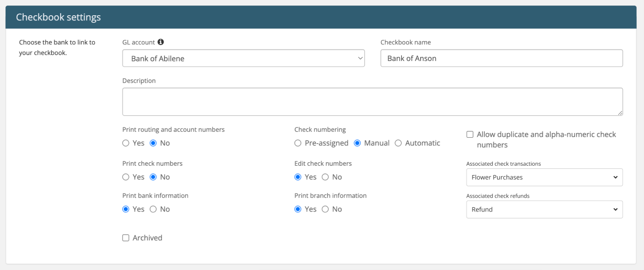The width and height of the screenshot is (644, 270).
Task: Set Edit check numbers to No
Action: coord(325,177)
